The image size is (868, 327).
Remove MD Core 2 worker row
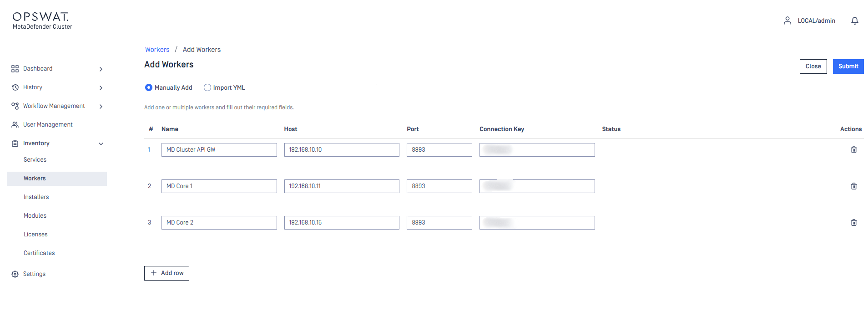click(853, 223)
